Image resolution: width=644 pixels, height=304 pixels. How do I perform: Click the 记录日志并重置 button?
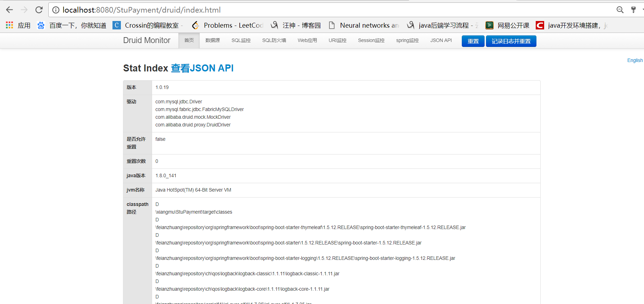pyautogui.click(x=511, y=41)
